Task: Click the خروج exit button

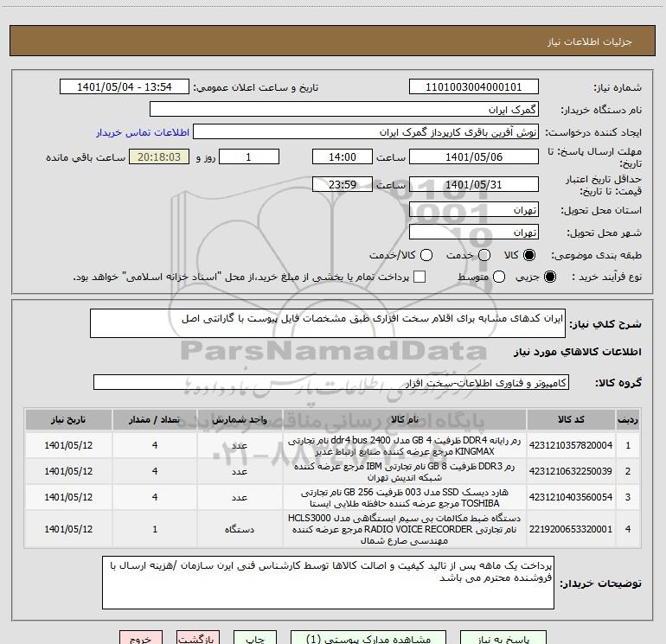Action: [141, 638]
